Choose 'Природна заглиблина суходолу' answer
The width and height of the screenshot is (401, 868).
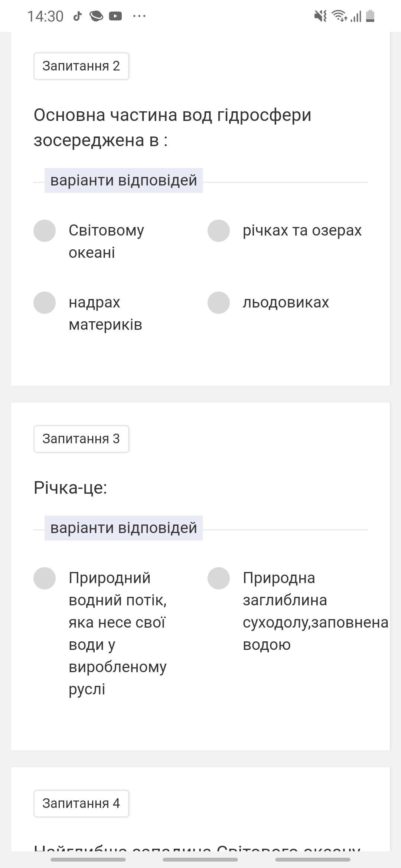click(x=219, y=578)
